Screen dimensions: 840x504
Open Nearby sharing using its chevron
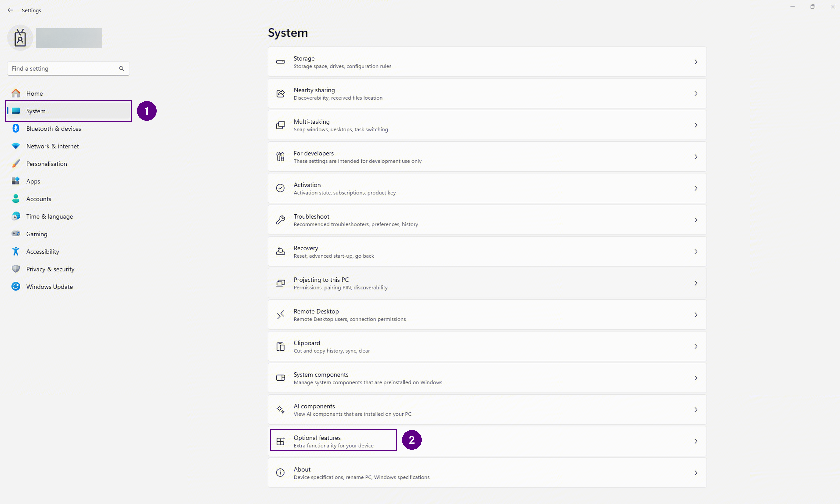696,93
